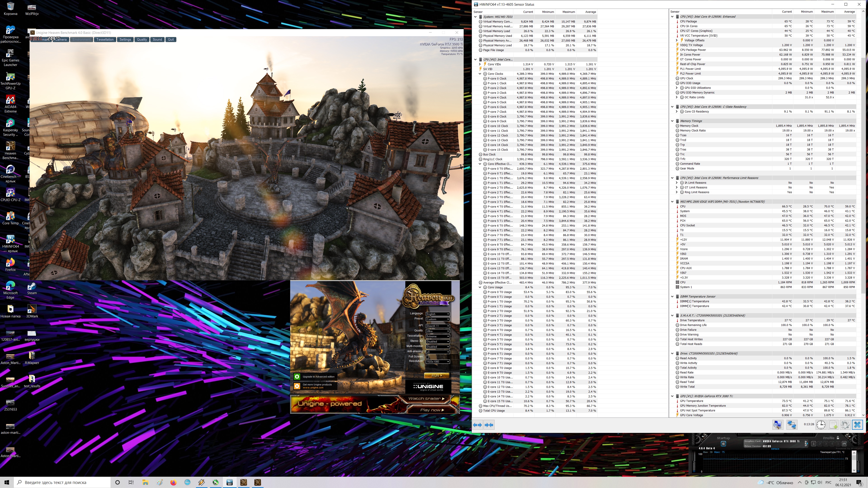Enable the Full Screen checkbox in Heaven launcher

tap(427, 357)
